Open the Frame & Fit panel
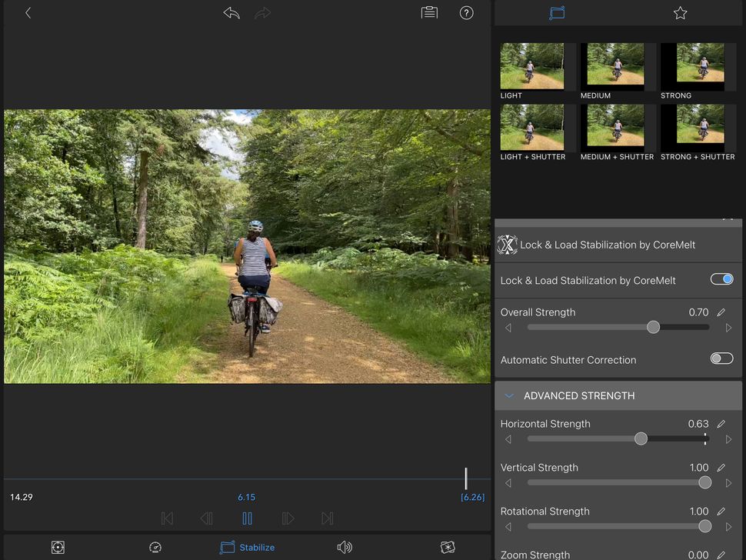Viewport: 746px width, 560px height. [58, 547]
